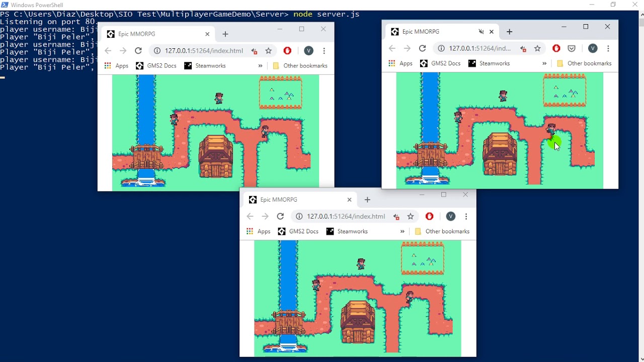644x362 pixels.
Task: Bookmark the page with the bottom window's star
Action: [x=411, y=216]
